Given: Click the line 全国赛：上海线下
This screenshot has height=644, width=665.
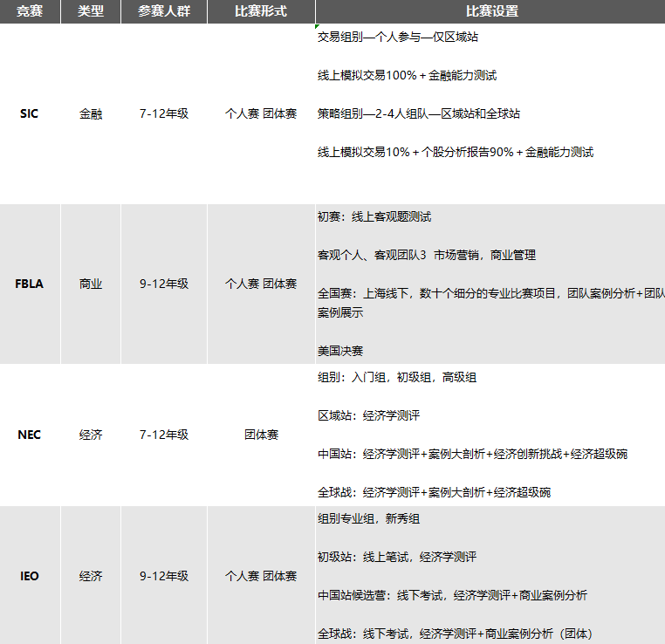Looking at the screenshot, I should point(491,293).
